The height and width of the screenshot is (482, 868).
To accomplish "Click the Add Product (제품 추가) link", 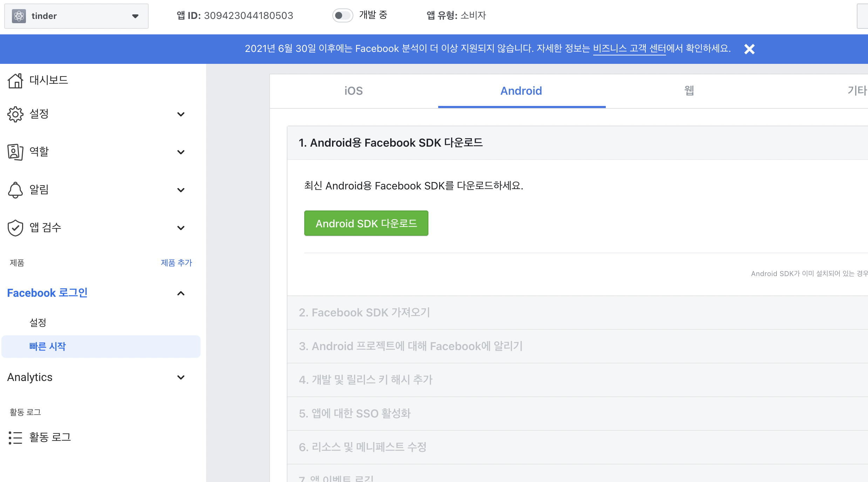I will [x=176, y=263].
